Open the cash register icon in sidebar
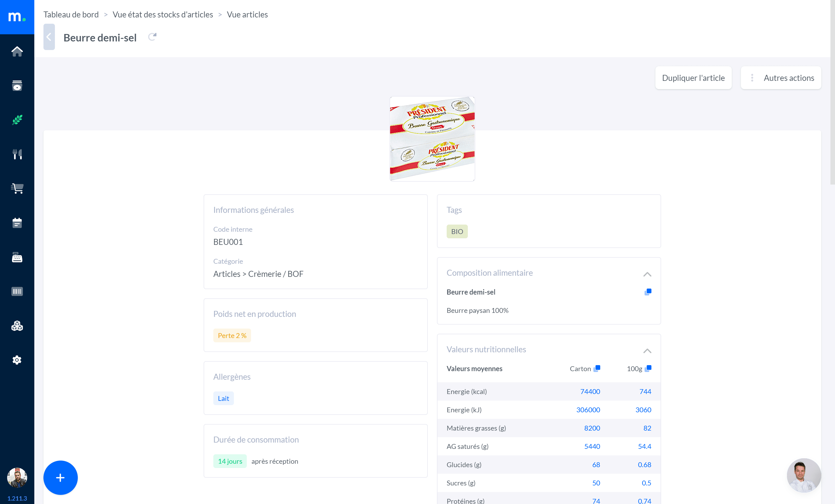835x504 pixels. 17,257
